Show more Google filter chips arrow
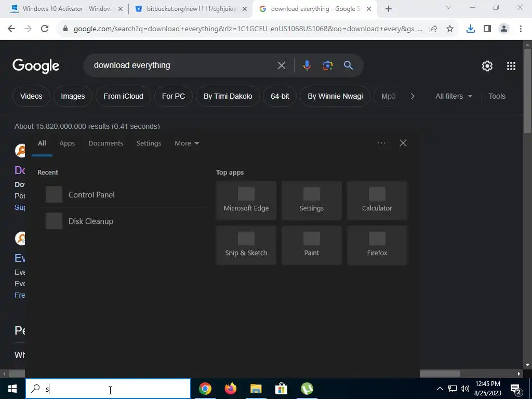This screenshot has width=532, height=399. (x=412, y=96)
